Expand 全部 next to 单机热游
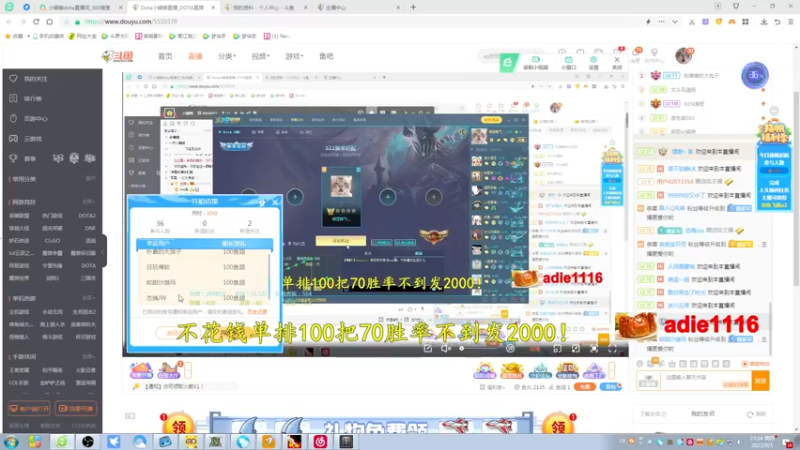Image resolution: width=800 pixels, height=450 pixels. click(x=89, y=298)
